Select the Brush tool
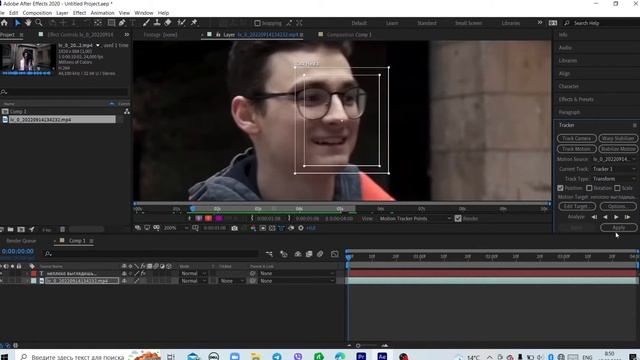 pyautogui.click(x=146, y=23)
